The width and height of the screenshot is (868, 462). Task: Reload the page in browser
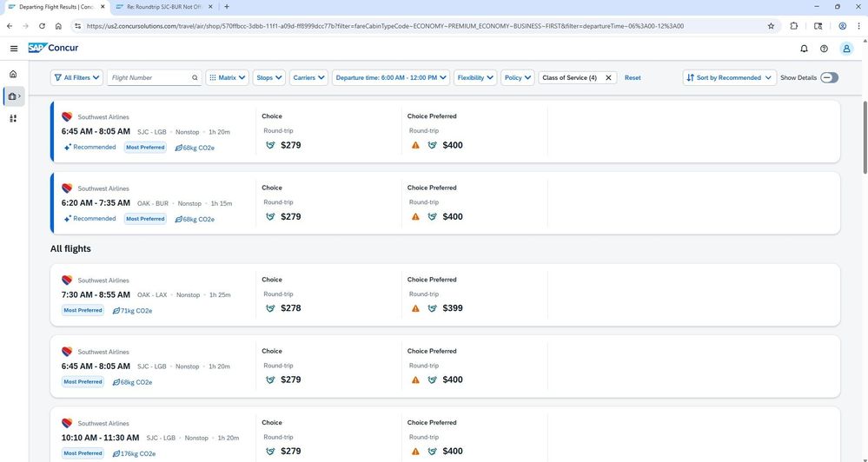(42, 26)
